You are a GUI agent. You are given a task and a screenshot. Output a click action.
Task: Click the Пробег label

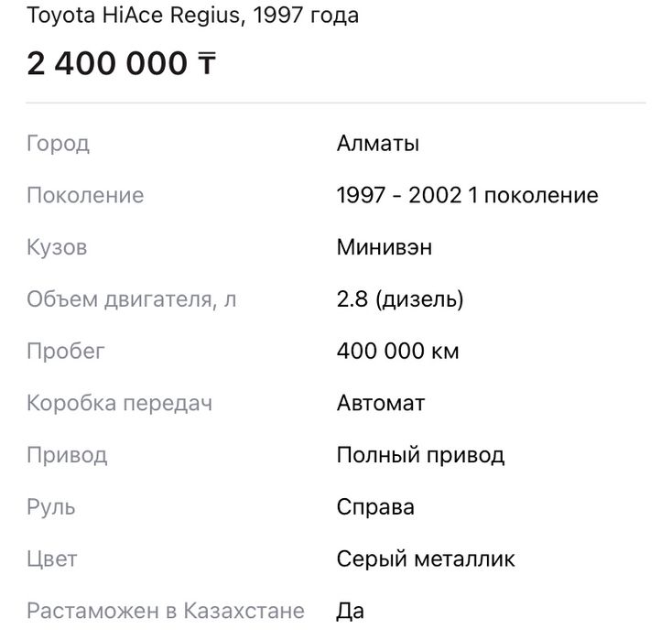66,352
